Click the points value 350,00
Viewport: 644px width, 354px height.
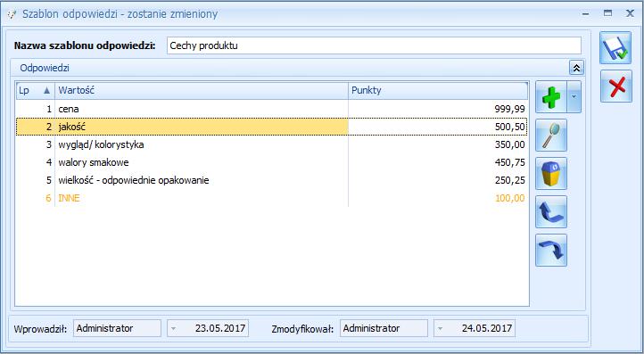pos(509,144)
